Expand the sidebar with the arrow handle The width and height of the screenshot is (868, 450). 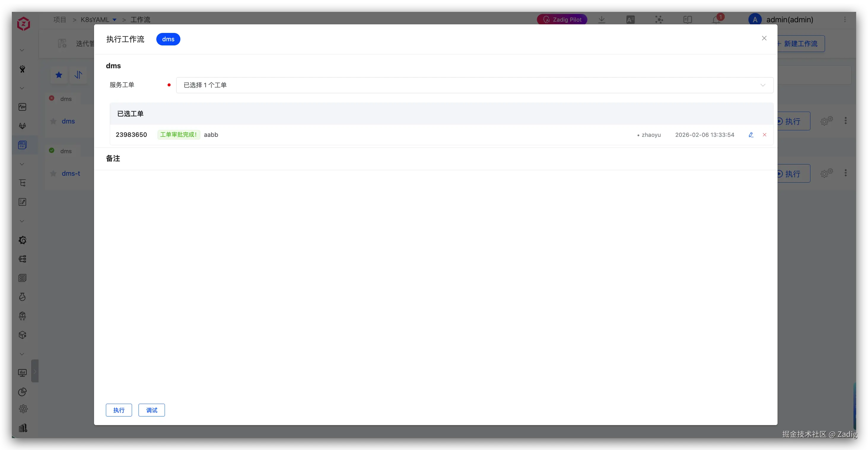click(35, 371)
